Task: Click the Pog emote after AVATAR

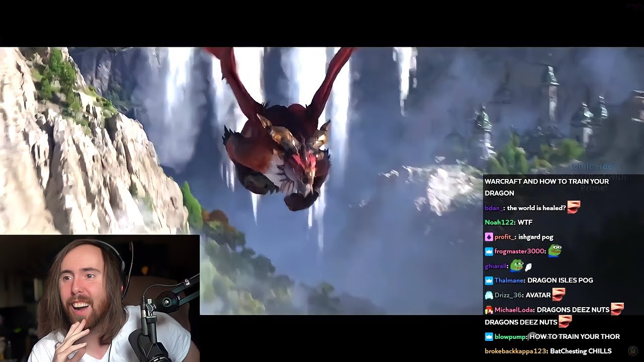Action: (558, 294)
